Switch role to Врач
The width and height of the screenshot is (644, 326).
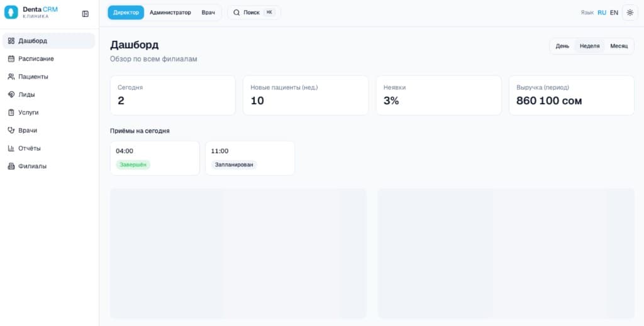pos(208,13)
